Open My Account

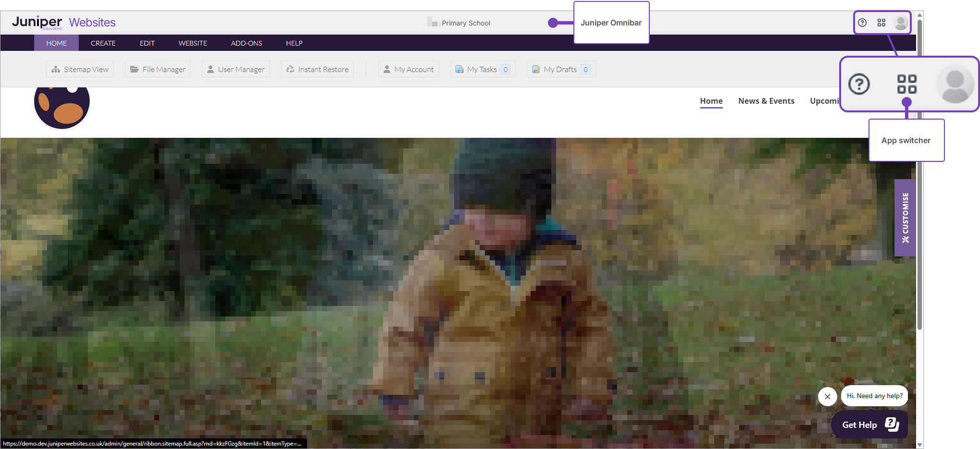click(x=409, y=69)
